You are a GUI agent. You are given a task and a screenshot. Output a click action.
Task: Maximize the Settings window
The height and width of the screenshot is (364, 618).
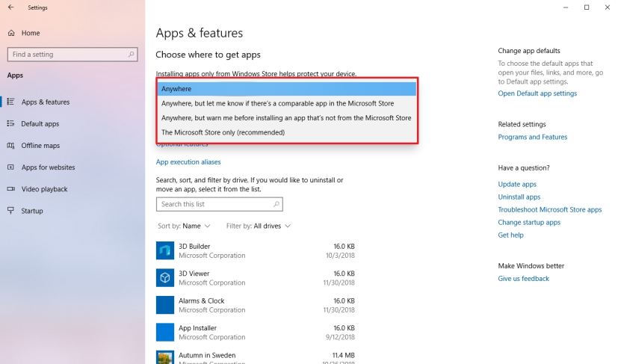point(587,7)
